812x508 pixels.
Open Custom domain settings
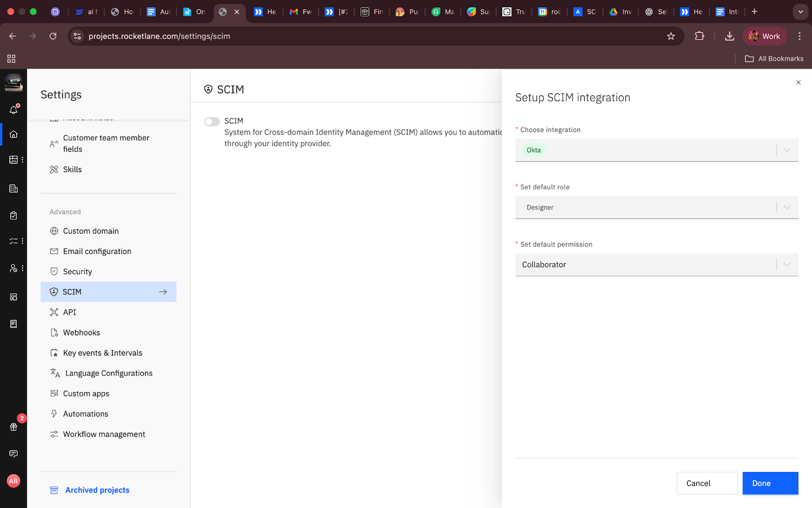[x=108, y=231]
